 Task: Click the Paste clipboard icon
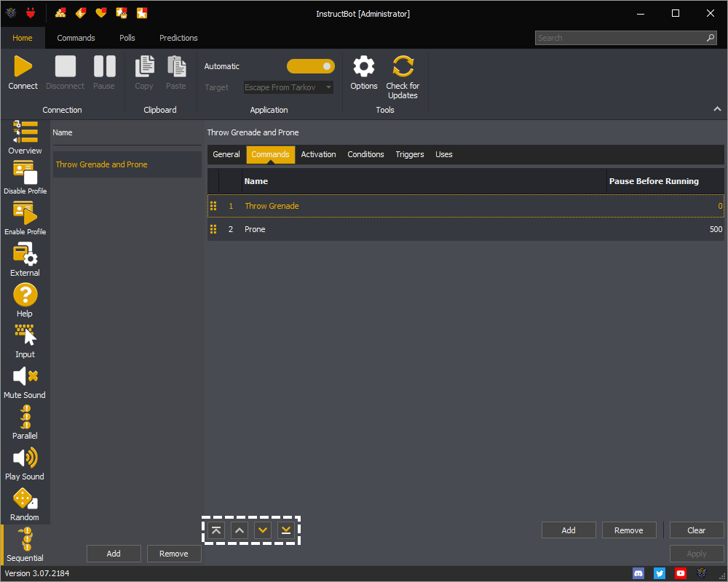tap(176, 66)
